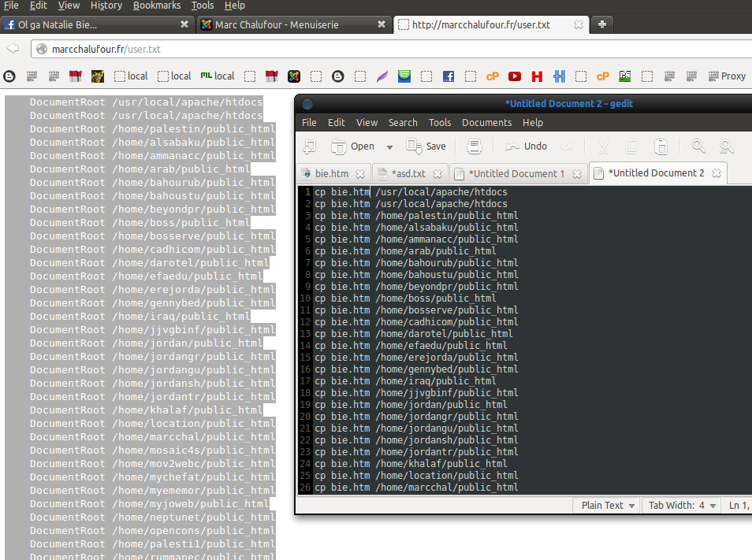This screenshot has width=752, height=560.
Task: Close the *Untitled Document 2 tab
Action: 717,173
